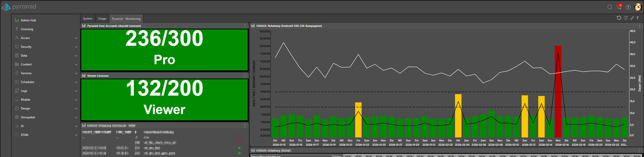
Task: Open the Viewer-Lizenzen panel three-dot menu
Action: 245,76
